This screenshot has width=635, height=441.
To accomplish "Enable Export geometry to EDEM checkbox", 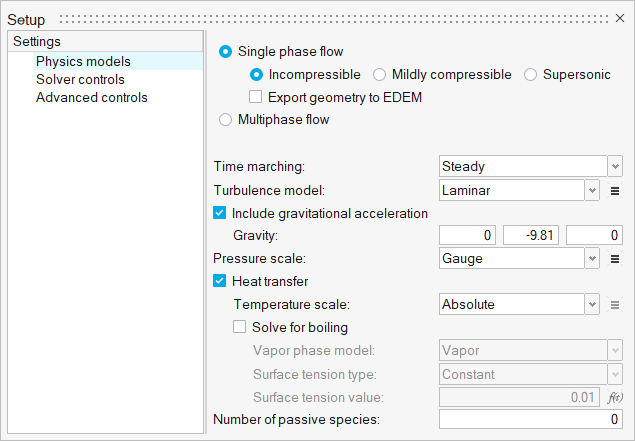I will click(256, 97).
